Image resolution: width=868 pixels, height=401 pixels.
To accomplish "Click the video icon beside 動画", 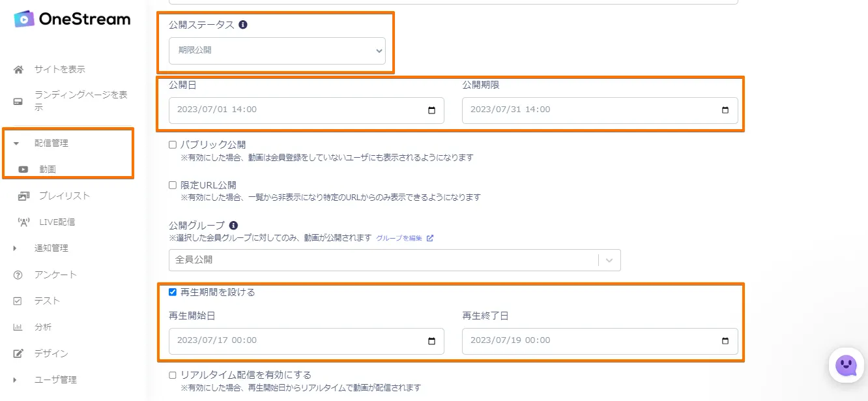I will pyautogui.click(x=23, y=170).
